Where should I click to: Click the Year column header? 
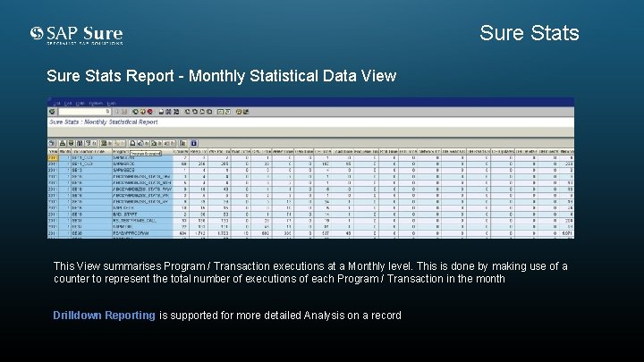(x=53, y=151)
